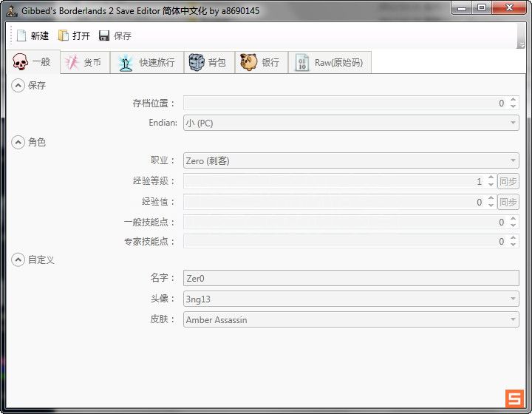Switch to the Raw(原始码) tab
The width and height of the screenshot is (532, 414).
coord(329,63)
